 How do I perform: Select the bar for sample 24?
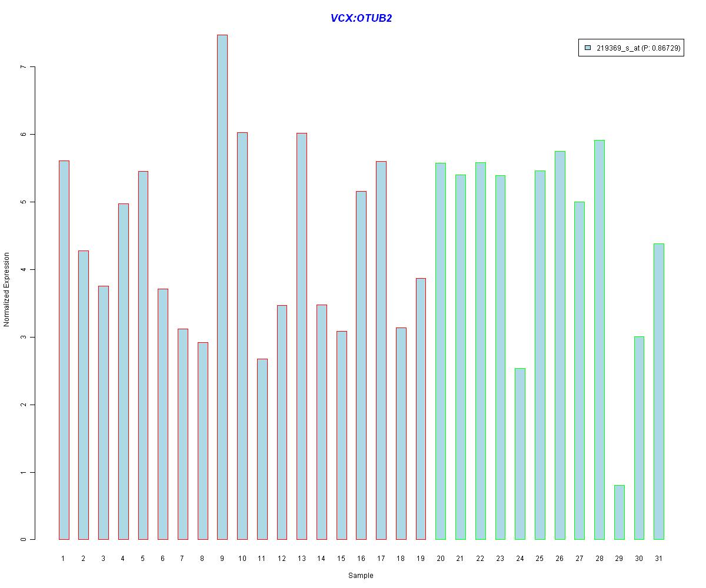tap(521, 454)
